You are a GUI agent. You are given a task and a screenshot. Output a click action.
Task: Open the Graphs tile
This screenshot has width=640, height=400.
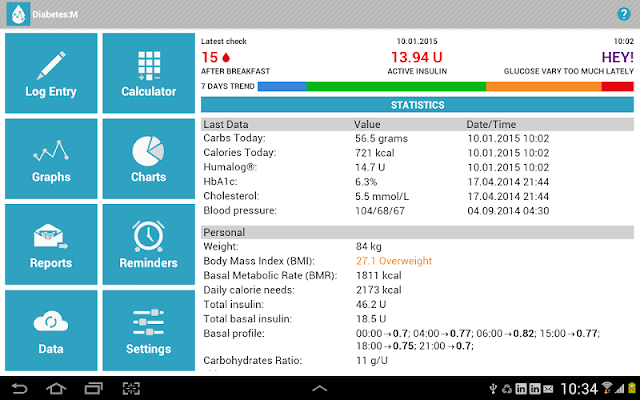point(51,159)
